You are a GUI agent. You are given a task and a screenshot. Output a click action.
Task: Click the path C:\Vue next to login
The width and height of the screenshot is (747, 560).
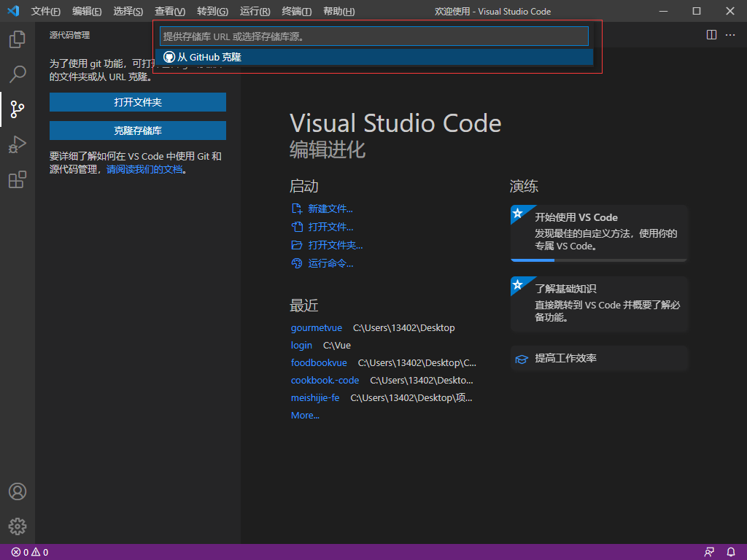(x=337, y=345)
